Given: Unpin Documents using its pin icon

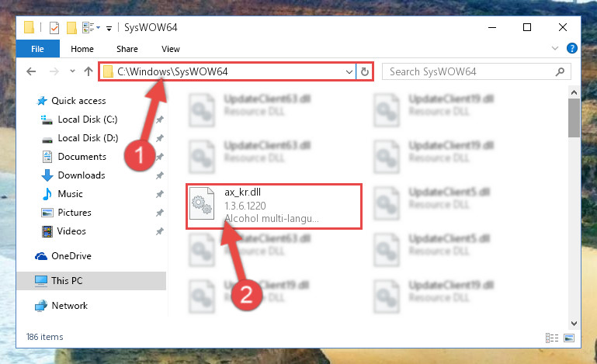Looking at the screenshot, I should tap(160, 157).
